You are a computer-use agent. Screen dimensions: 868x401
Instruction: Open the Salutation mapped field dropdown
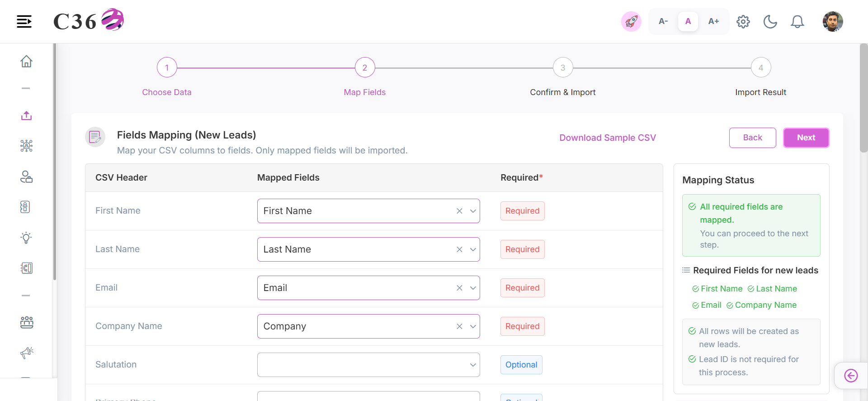click(x=368, y=365)
